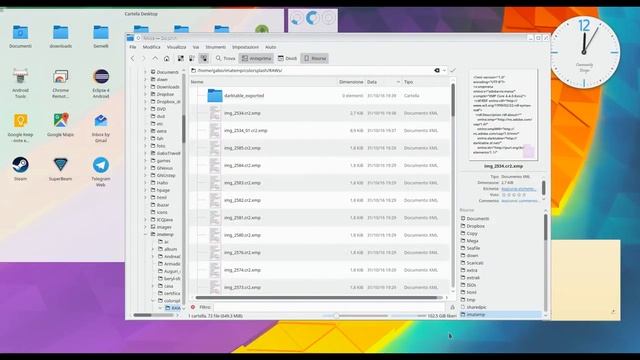Select file img_2534.cr2.xmp
This screenshot has height=360, width=640.
242,113
